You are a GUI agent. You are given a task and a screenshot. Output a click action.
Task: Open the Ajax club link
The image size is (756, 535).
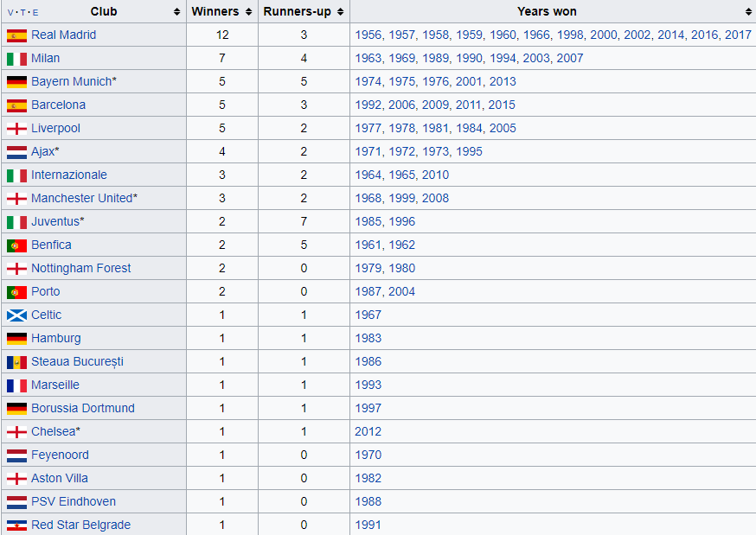[x=43, y=152]
